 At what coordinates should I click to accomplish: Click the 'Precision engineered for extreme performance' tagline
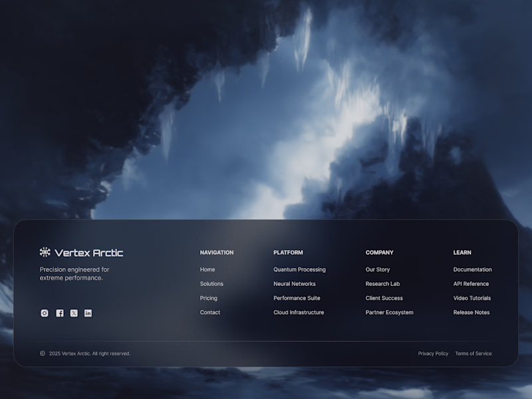point(74,273)
